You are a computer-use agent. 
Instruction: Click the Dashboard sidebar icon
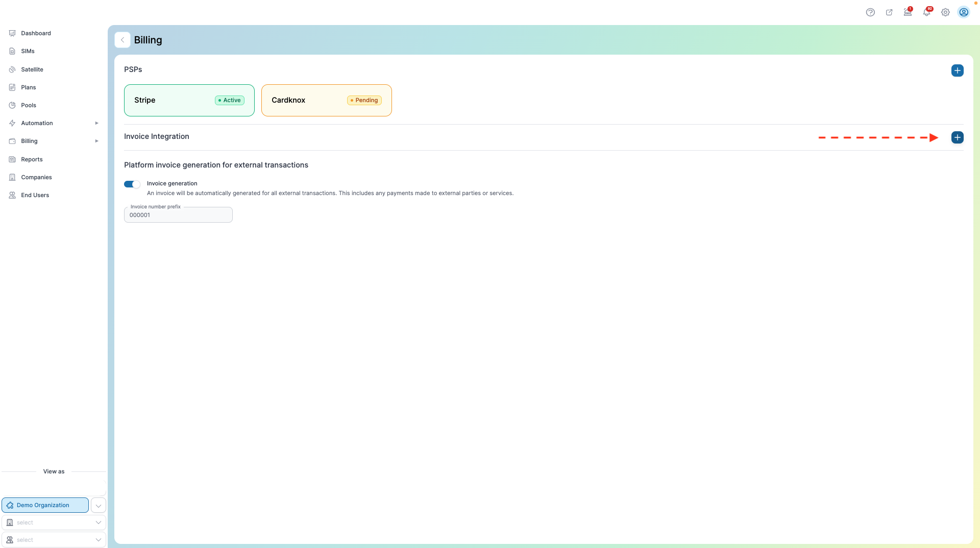(12, 33)
